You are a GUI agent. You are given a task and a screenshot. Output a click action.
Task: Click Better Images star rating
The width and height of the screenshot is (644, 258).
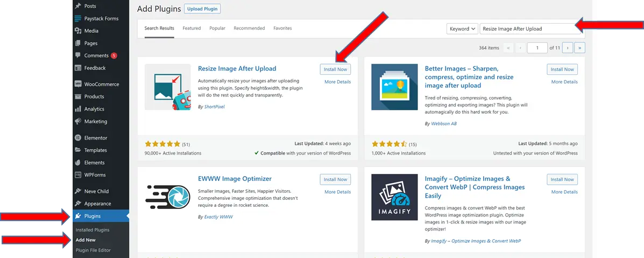(390, 144)
